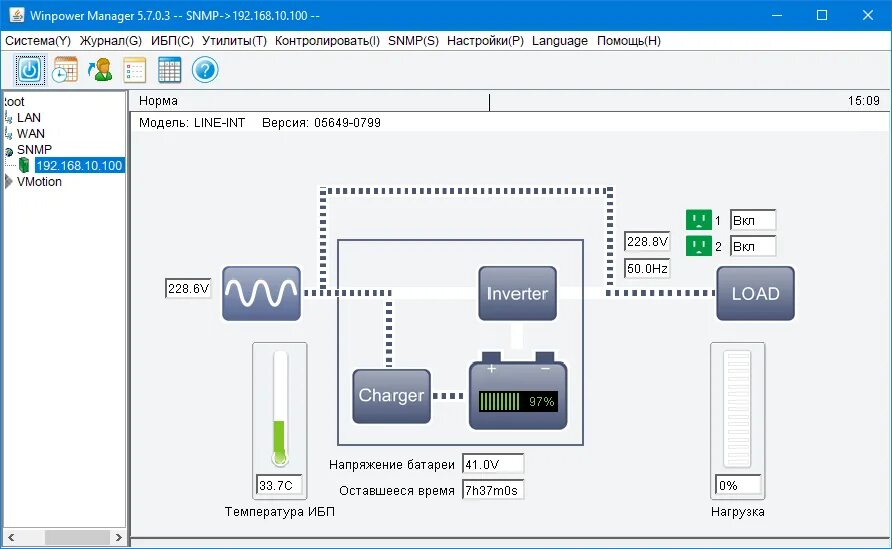Select the VMotion tree node
892x549 pixels.
point(39,181)
